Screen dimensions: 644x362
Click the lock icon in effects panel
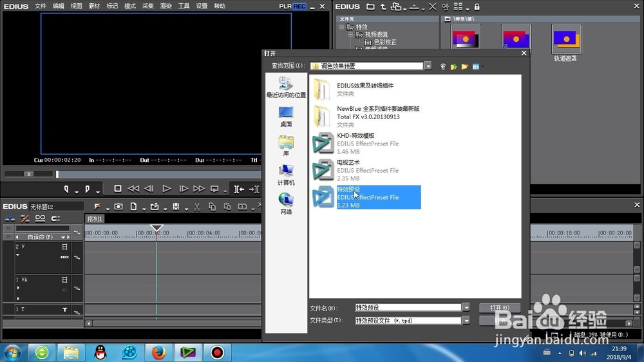(477, 6)
